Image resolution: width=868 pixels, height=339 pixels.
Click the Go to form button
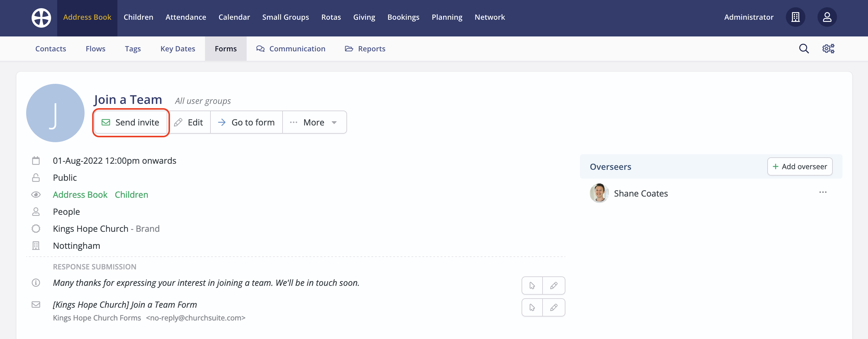coord(246,122)
